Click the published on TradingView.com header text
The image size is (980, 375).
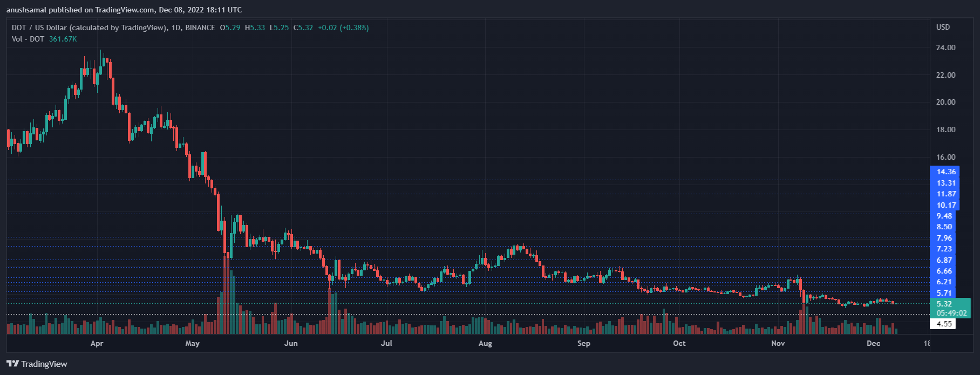coord(124,10)
